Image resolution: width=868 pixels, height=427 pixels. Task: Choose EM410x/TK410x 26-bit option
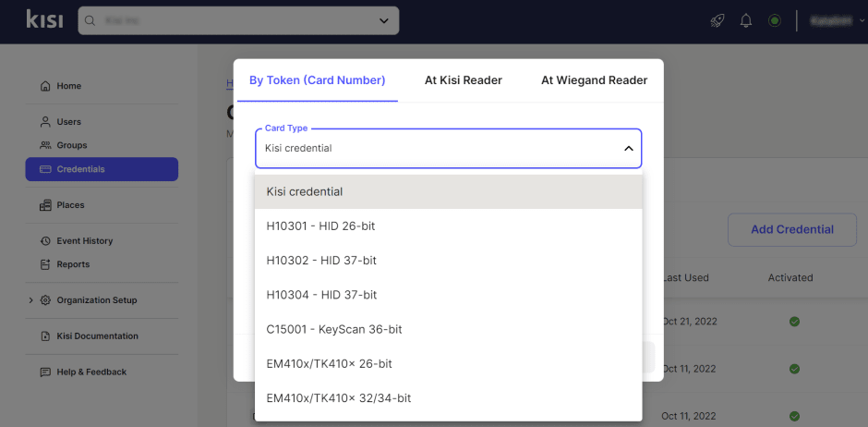(x=449, y=364)
